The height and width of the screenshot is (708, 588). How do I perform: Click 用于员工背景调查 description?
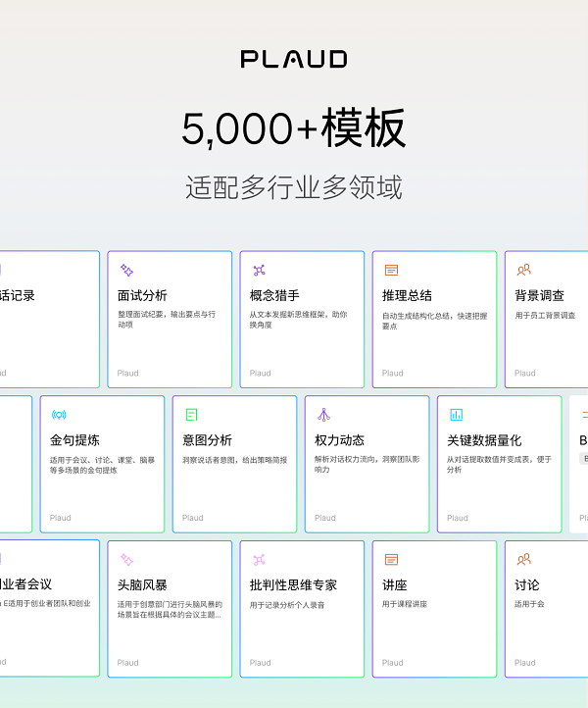[545, 315]
